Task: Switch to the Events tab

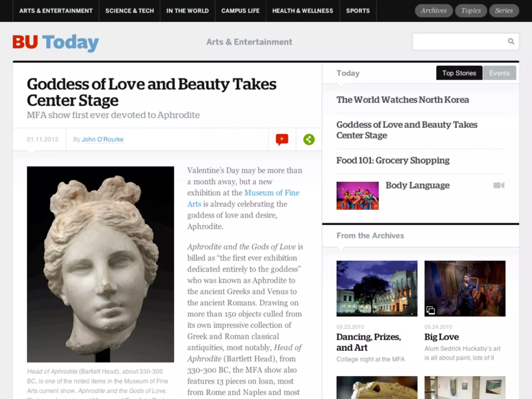Action: (x=499, y=73)
